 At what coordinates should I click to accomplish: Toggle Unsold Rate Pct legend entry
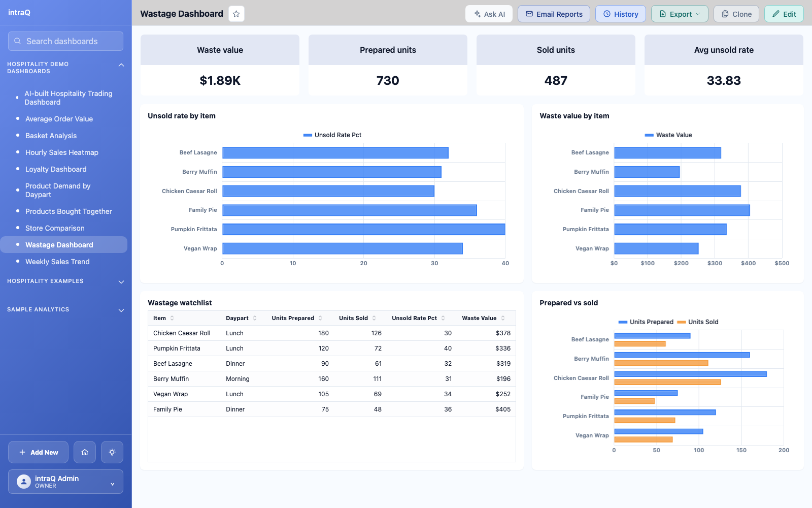[x=332, y=135]
